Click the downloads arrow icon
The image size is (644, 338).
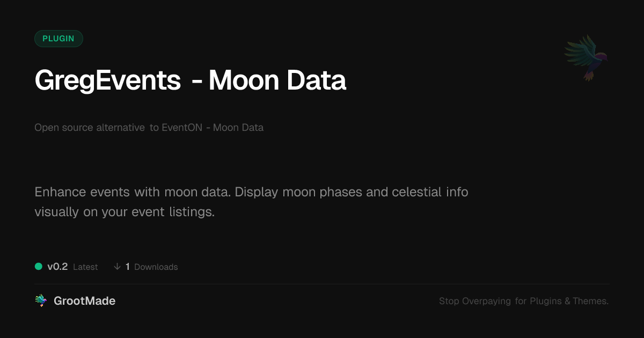117,267
